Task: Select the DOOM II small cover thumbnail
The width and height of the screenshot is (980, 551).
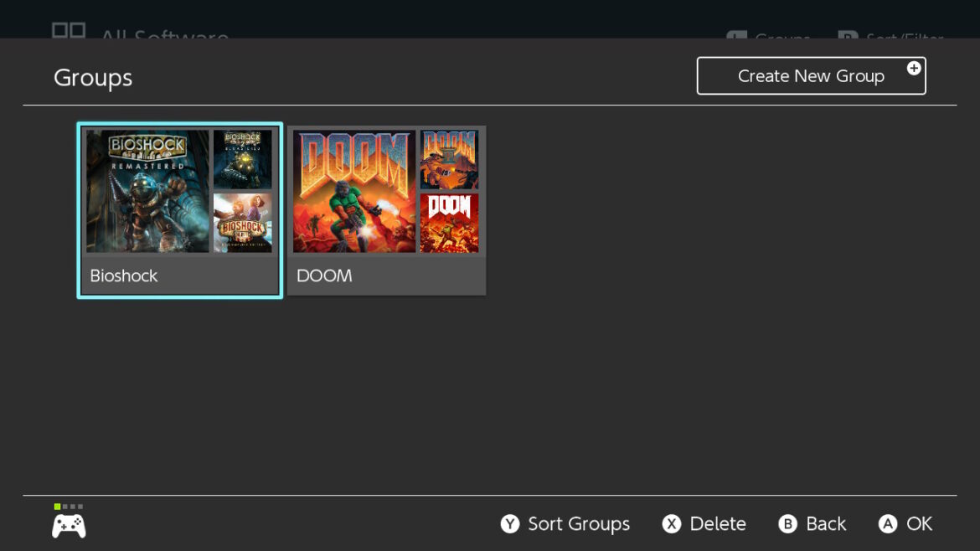Action: click(449, 159)
